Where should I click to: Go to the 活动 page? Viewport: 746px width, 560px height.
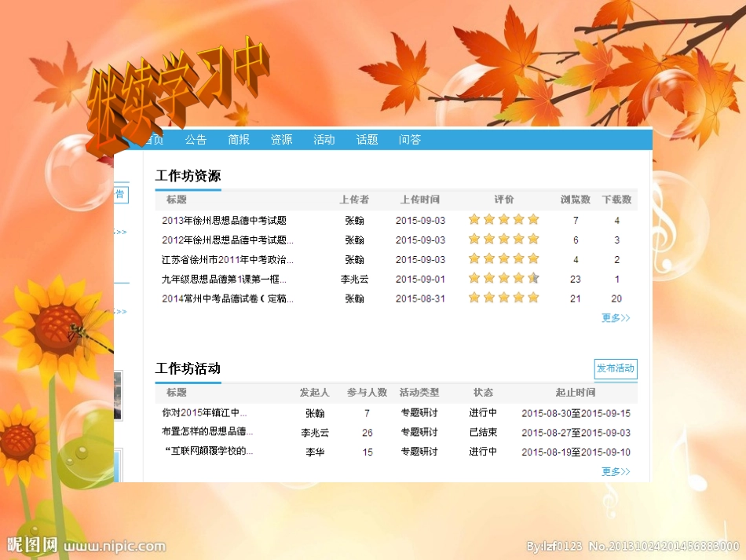pyautogui.click(x=324, y=139)
